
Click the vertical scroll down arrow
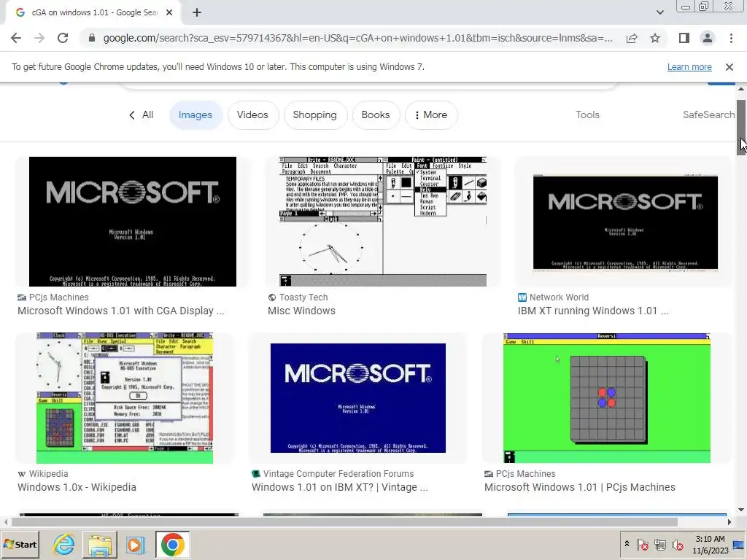(741, 510)
